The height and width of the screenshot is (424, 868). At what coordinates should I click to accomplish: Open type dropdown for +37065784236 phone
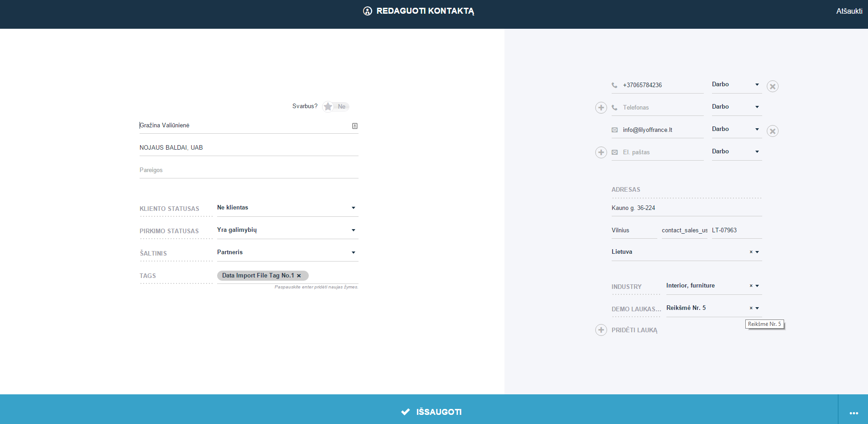tap(737, 84)
